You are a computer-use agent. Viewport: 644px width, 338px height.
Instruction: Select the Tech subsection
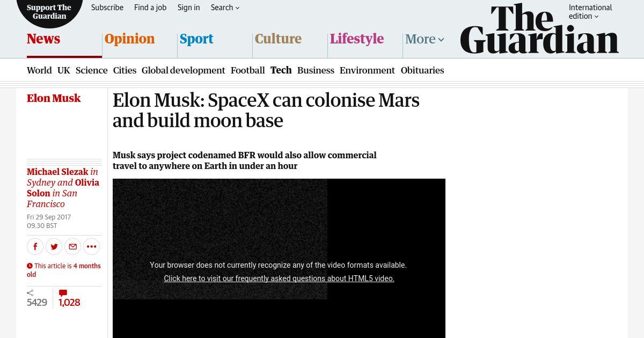[281, 70]
